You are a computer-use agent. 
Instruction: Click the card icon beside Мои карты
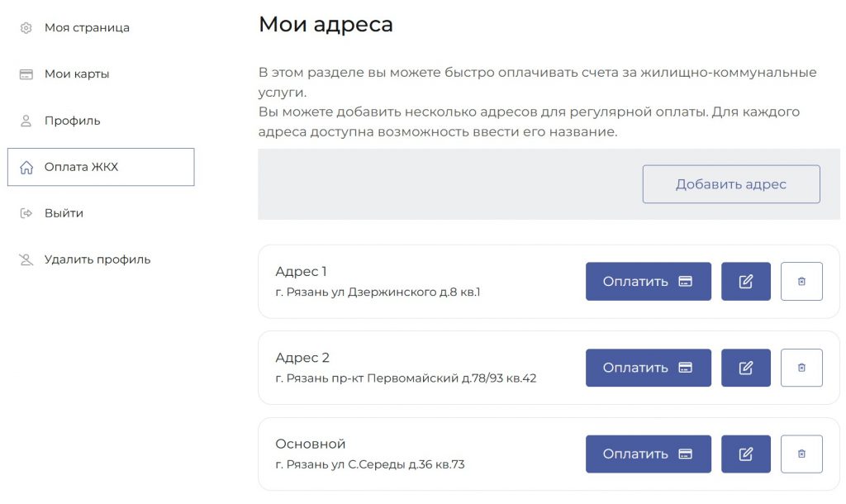[26, 74]
